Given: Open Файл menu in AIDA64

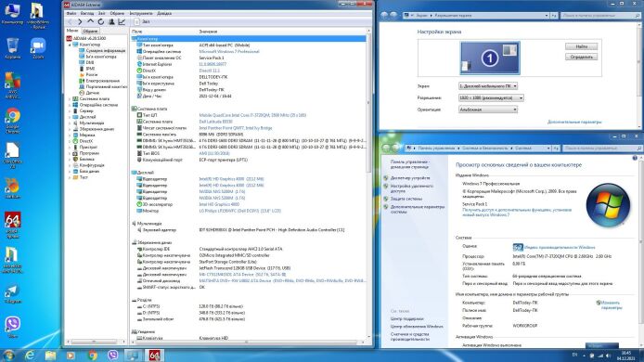Looking at the screenshot, I should tap(71, 13).
